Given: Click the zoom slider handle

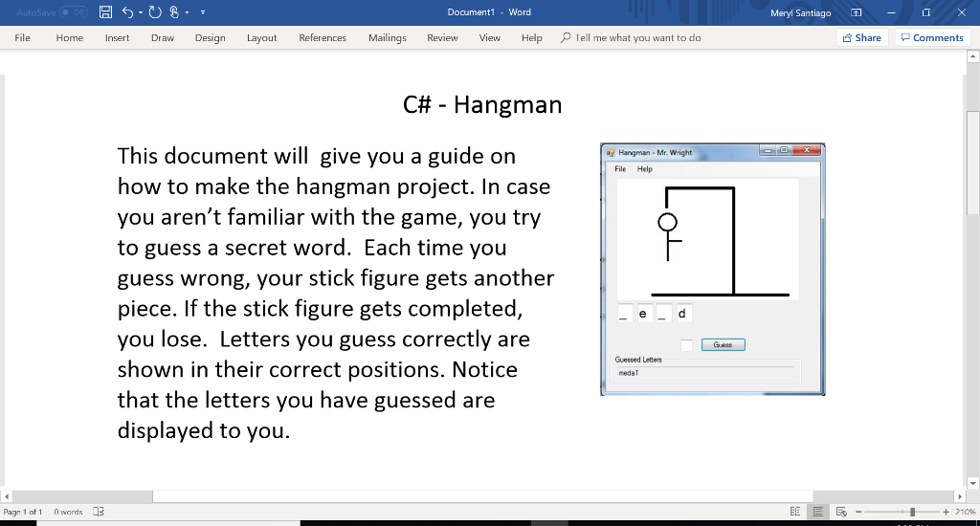Looking at the screenshot, I should pos(912,512).
